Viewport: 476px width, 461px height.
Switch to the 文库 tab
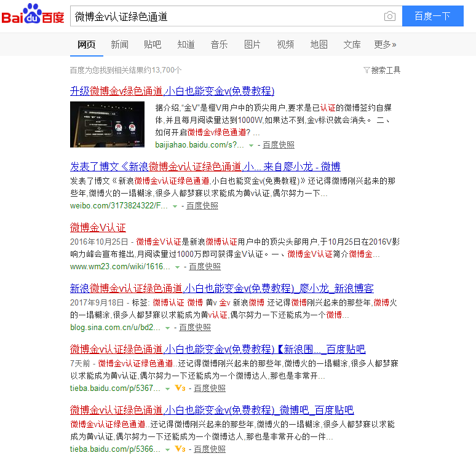[x=352, y=45]
